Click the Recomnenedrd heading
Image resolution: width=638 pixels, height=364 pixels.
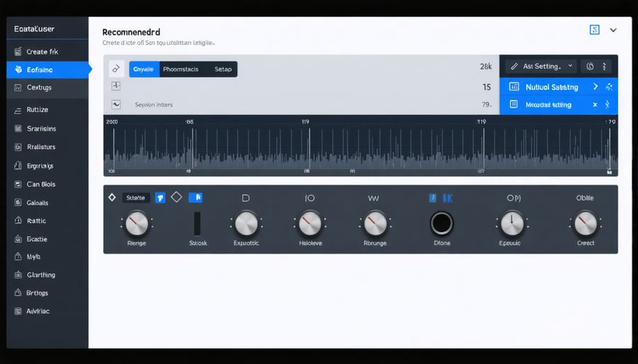(x=131, y=32)
